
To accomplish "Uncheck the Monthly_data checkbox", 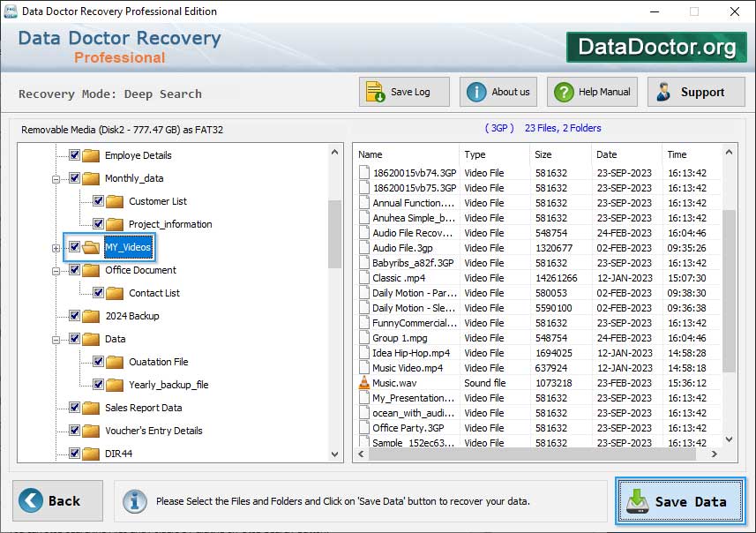I will [74, 178].
